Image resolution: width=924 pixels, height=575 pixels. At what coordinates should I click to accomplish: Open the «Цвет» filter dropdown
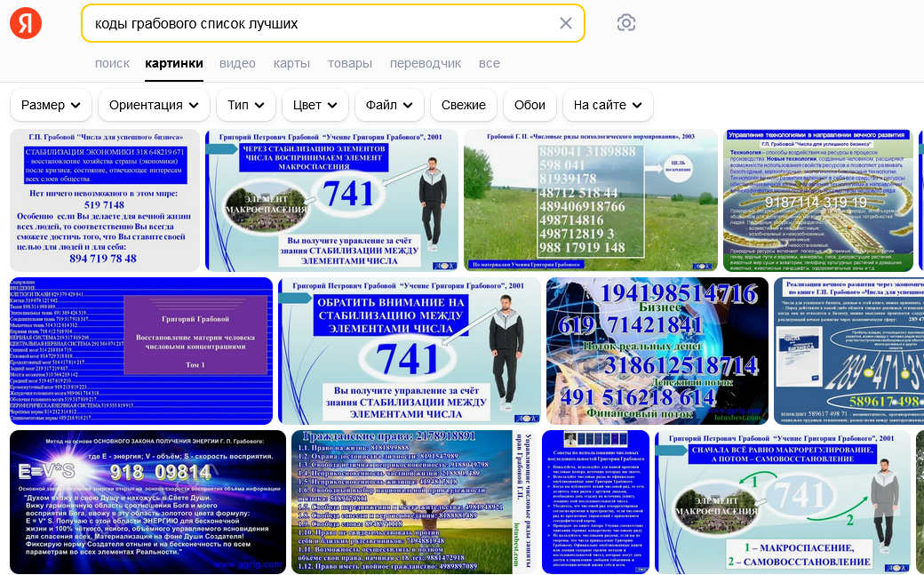pyautogui.click(x=315, y=105)
